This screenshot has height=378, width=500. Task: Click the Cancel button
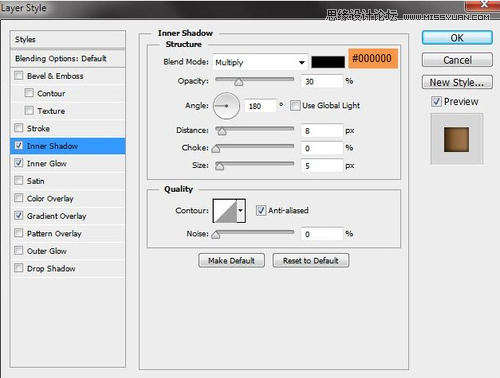point(457,60)
